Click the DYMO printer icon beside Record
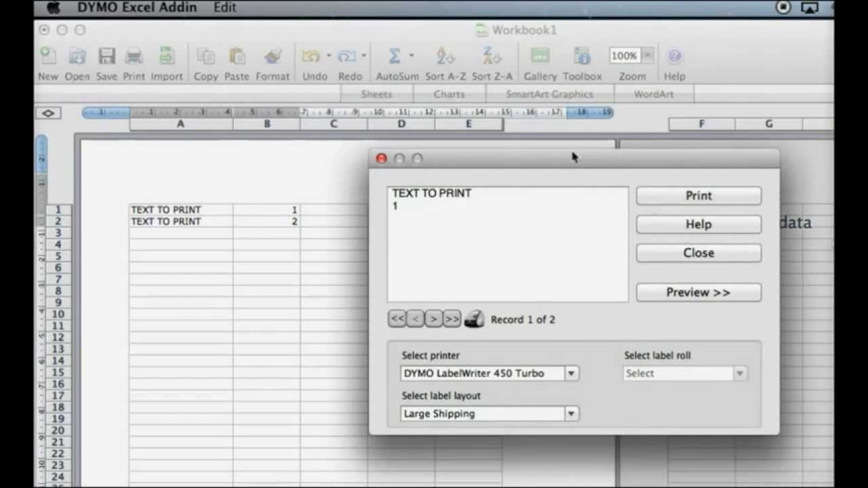Viewport: 868px width, 488px height. [x=474, y=319]
